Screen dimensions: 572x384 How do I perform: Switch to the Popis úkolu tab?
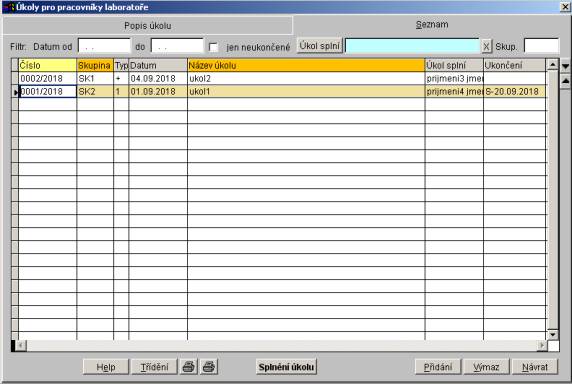point(148,26)
